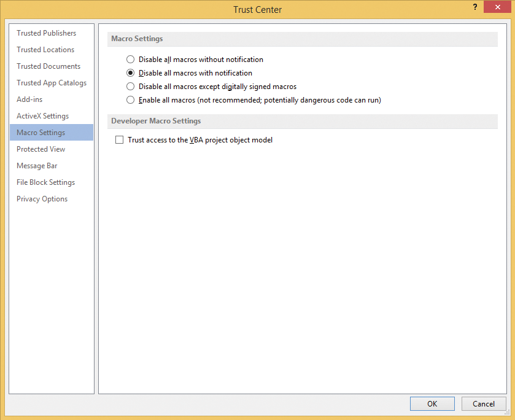
Task: Select Trusted Documents in the sidebar
Action: click(x=48, y=66)
